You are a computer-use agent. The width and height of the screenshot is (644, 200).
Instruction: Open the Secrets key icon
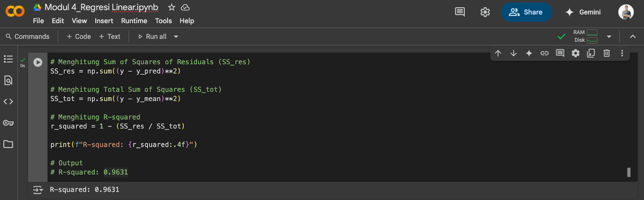coord(8,123)
